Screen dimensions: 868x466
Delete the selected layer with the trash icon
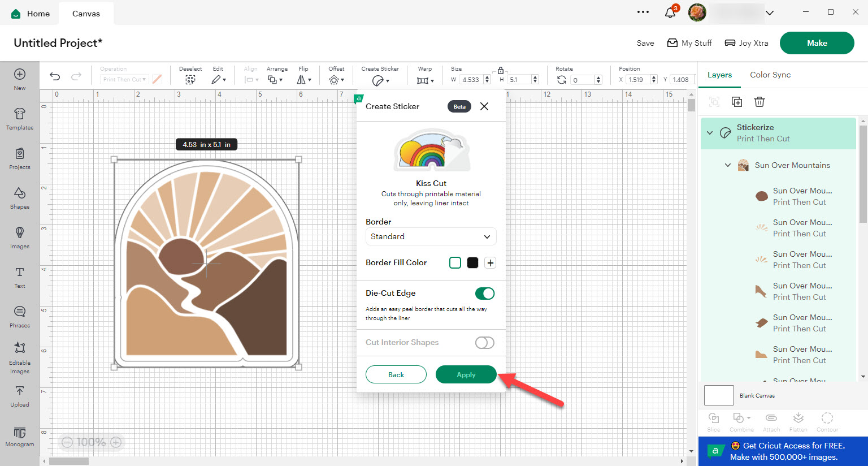759,102
